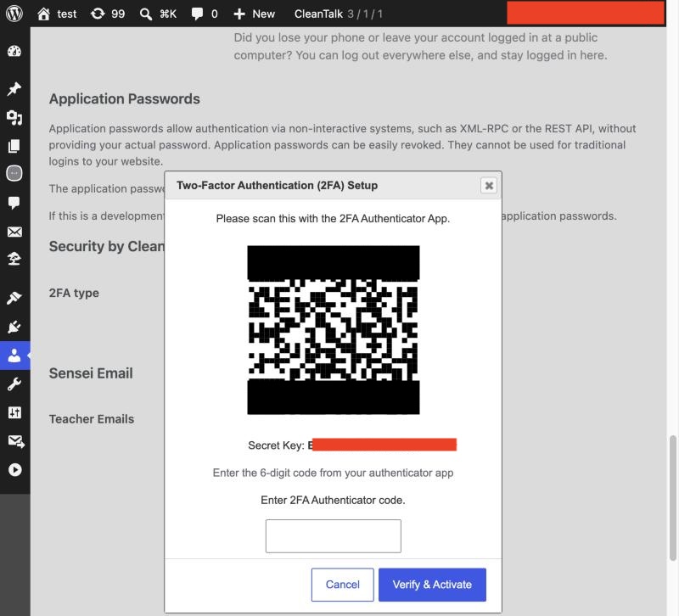Open the rounded-square plugin icon in sidebar
679x616 pixels.
click(14, 174)
